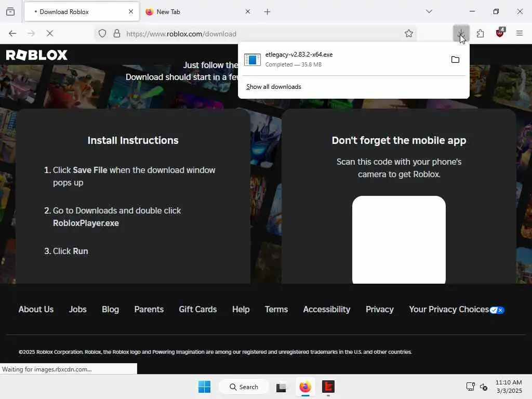Image resolution: width=532 pixels, height=399 pixels.
Task: Click the Roblox logo
Action: (37, 55)
